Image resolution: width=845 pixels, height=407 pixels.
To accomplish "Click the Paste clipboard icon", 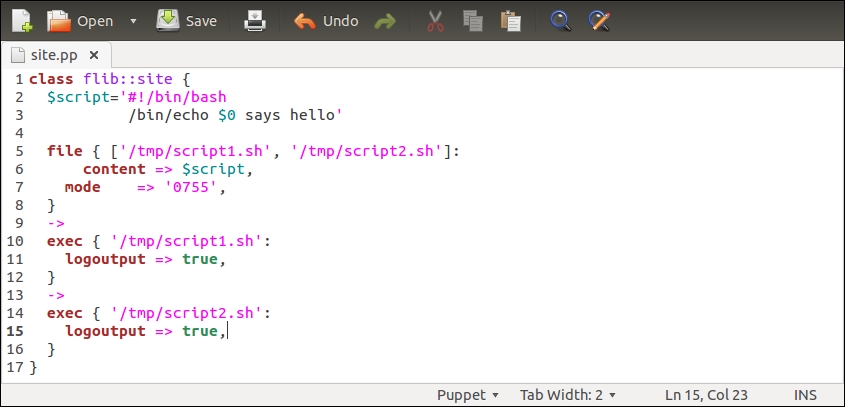I will [x=511, y=21].
